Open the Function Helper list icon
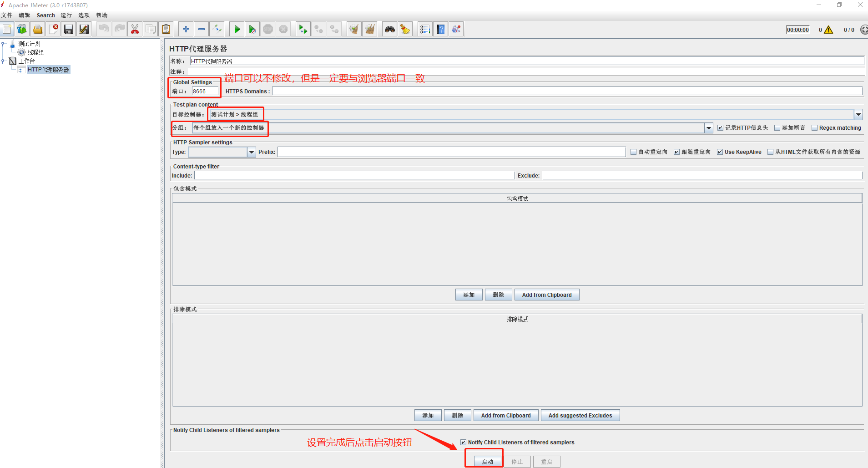Viewport: 868px width, 468px height. (425, 30)
